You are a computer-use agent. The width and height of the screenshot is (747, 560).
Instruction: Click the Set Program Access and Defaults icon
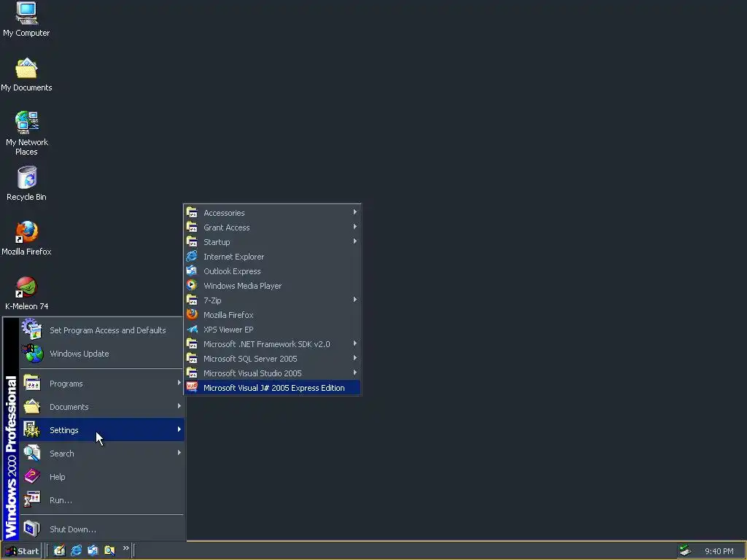[x=32, y=330]
